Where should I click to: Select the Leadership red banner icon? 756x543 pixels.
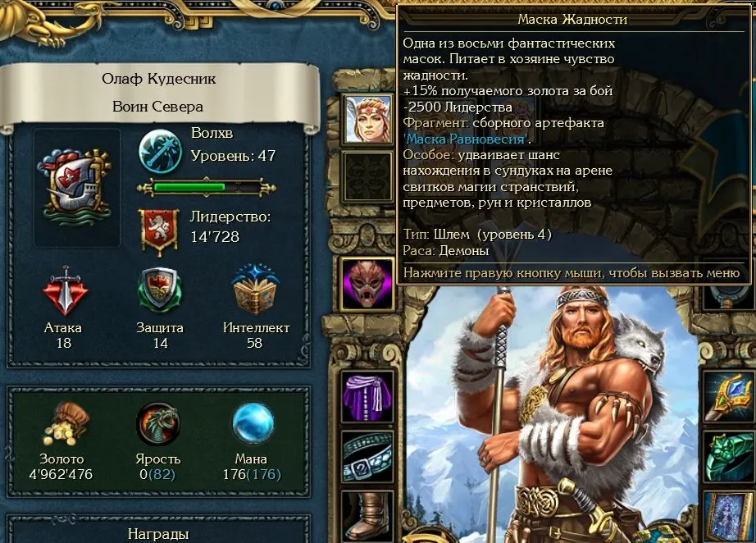(x=158, y=231)
